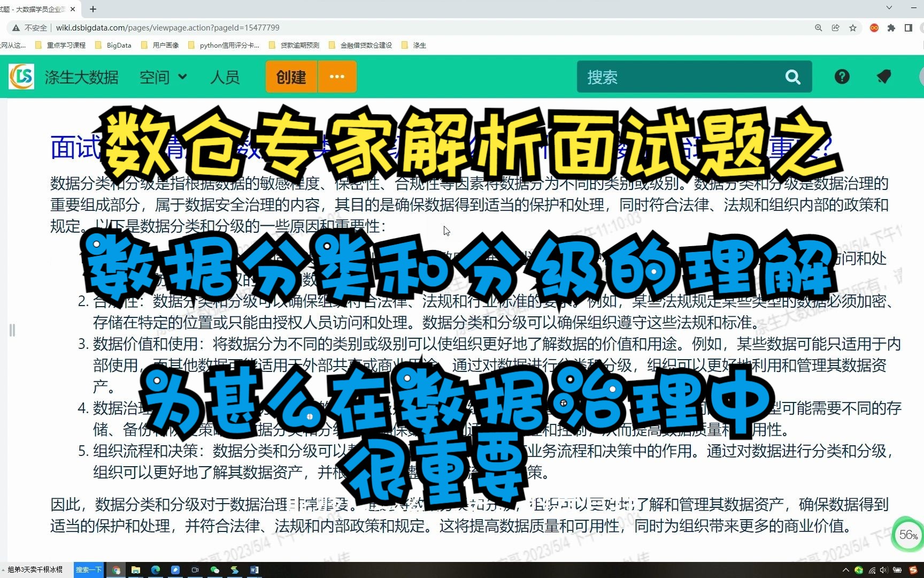Open the share page icon in address bar
924x578 pixels.
(x=836, y=27)
